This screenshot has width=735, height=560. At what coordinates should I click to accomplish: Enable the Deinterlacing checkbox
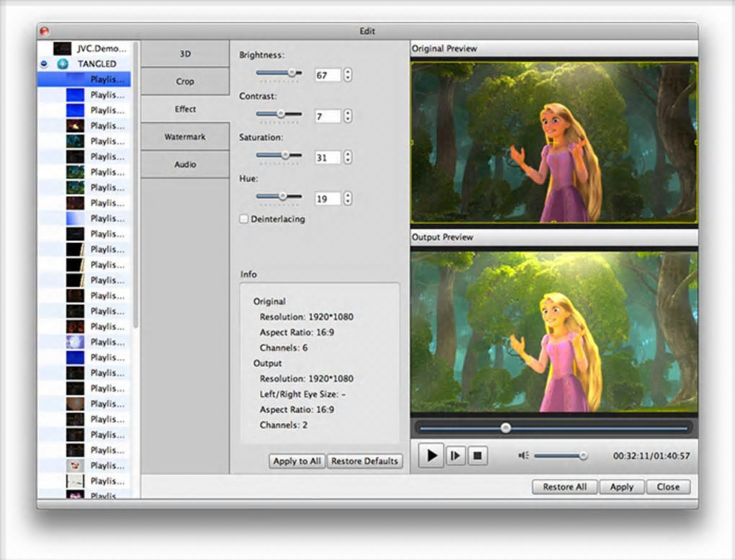244,219
